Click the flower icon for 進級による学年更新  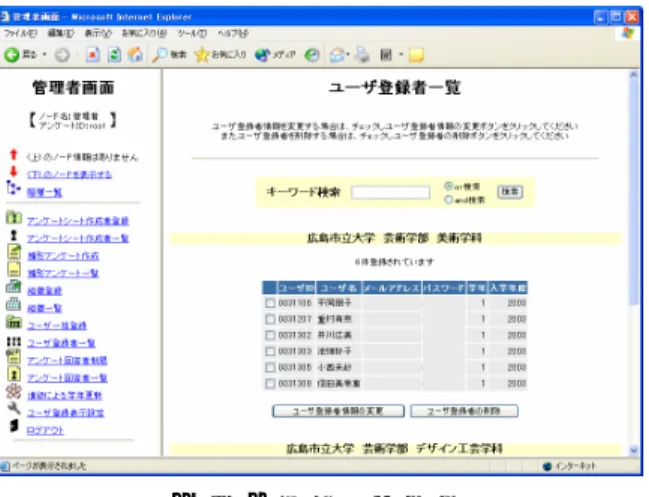[14, 391]
